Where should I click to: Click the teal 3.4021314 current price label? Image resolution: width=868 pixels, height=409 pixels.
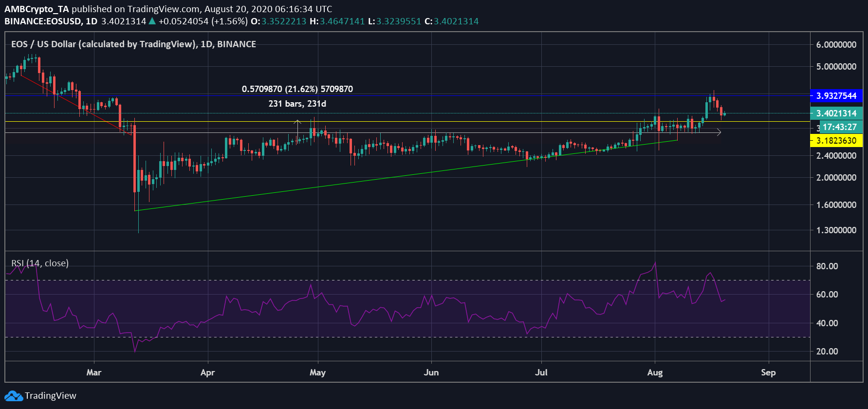(x=836, y=113)
